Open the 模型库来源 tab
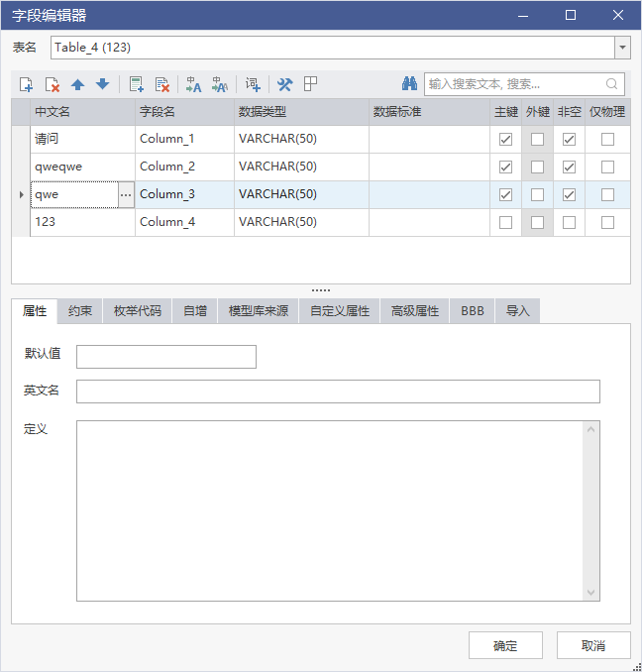The width and height of the screenshot is (642, 672). click(x=259, y=311)
